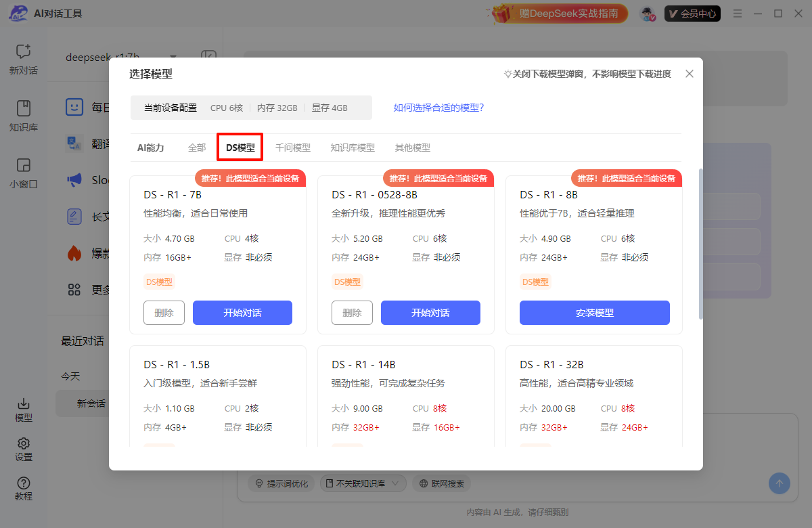
Task: Install the DS - R1 - 8B model
Action: coord(595,313)
